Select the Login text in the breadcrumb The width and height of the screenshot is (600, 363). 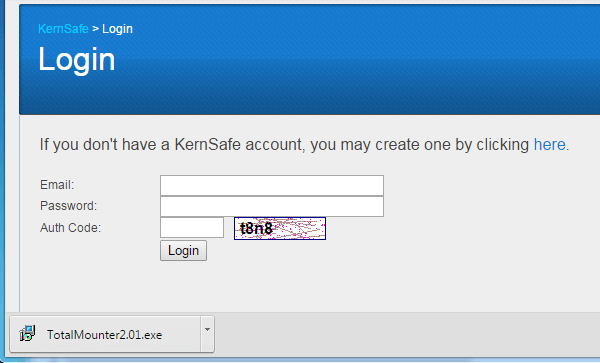coord(117,29)
